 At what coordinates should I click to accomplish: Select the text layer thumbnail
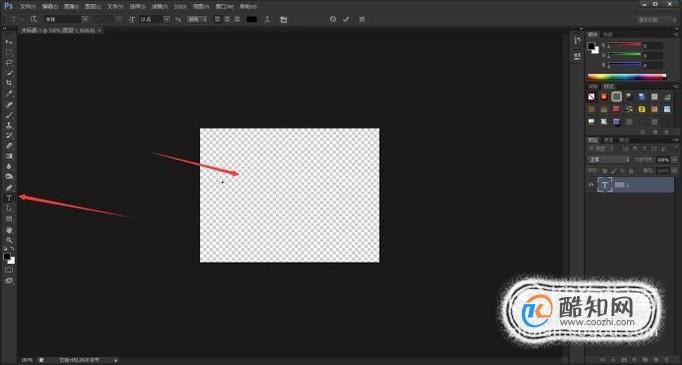[x=605, y=185]
